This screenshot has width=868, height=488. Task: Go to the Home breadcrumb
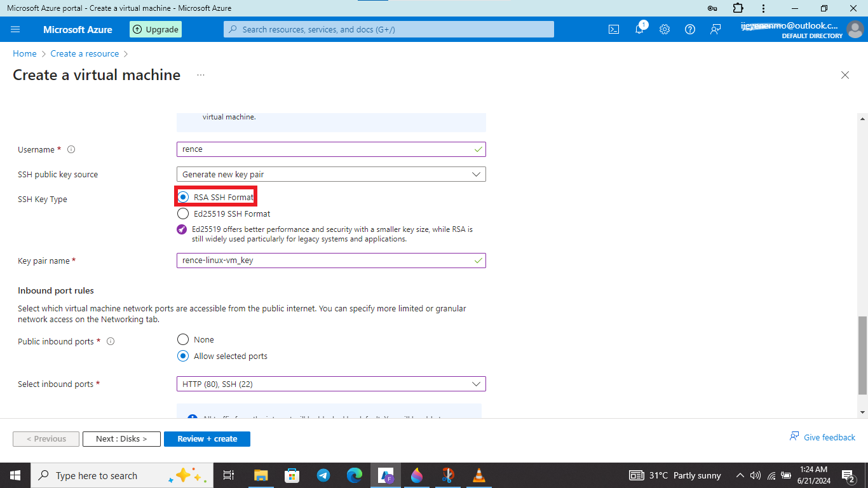tap(25, 54)
